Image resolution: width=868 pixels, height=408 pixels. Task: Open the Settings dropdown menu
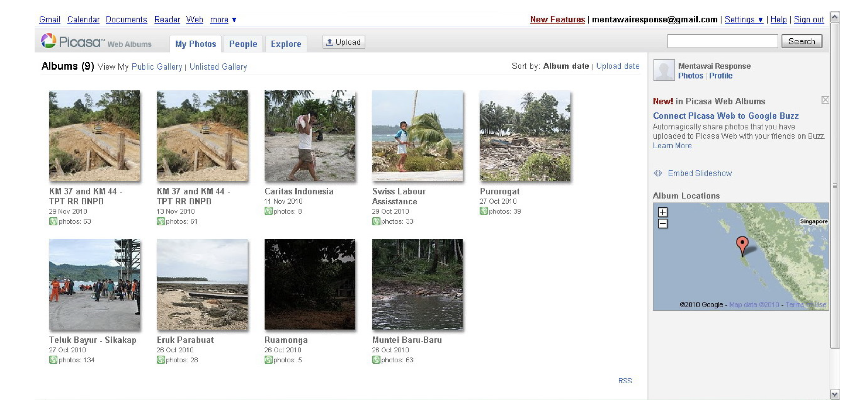click(743, 20)
